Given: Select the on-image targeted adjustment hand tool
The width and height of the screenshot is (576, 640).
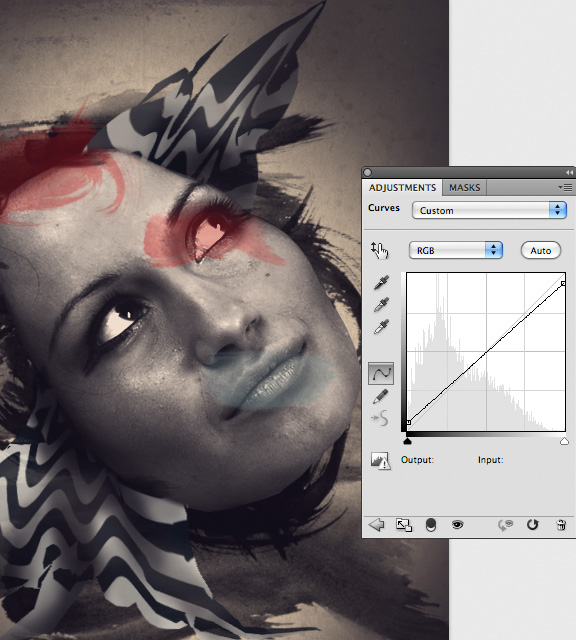Looking at the screenshot, I should [380, 250].
